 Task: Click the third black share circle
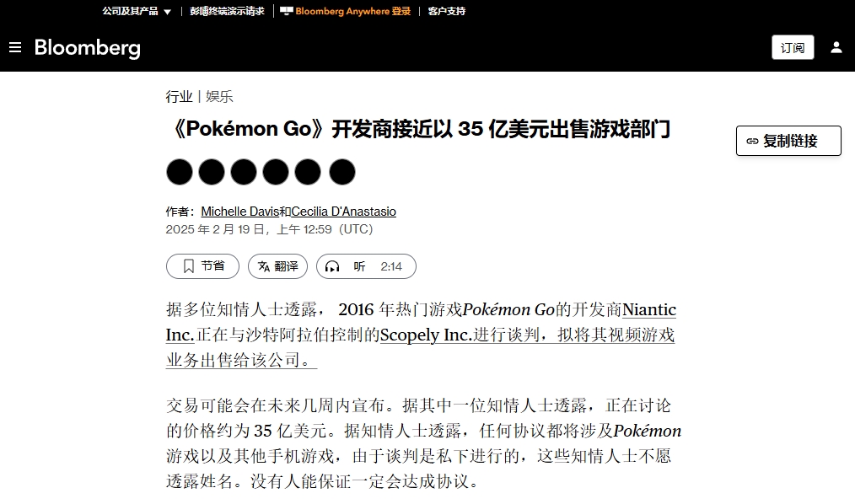click(244, 172)
